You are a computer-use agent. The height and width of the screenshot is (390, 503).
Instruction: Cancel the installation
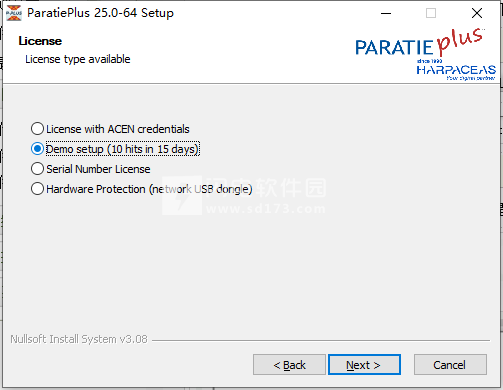tap(450, 365)
